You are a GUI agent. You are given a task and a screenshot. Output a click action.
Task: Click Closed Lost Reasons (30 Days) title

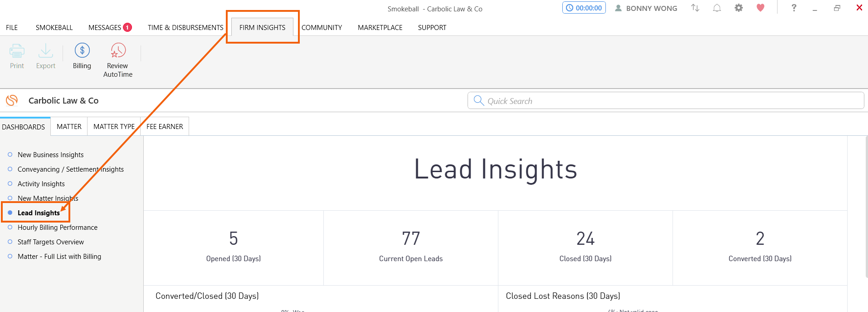[x=563, y=296]
